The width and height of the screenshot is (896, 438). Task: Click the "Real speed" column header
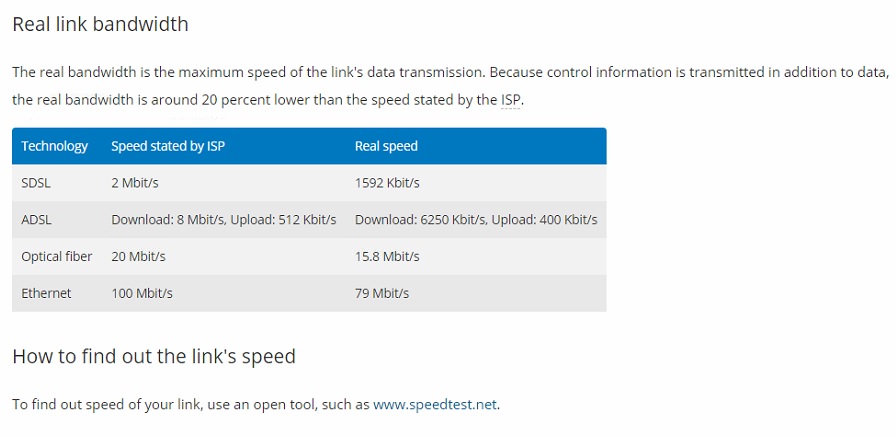386,146
